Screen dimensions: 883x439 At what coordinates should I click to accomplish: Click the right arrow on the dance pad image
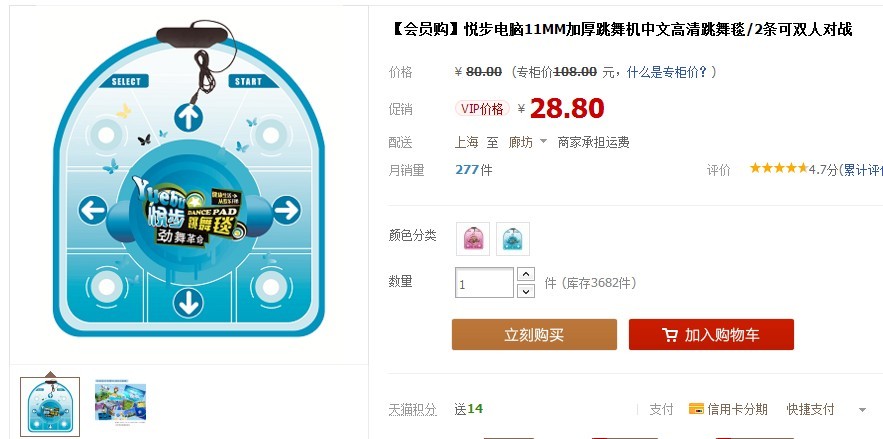tap(287, 210)
